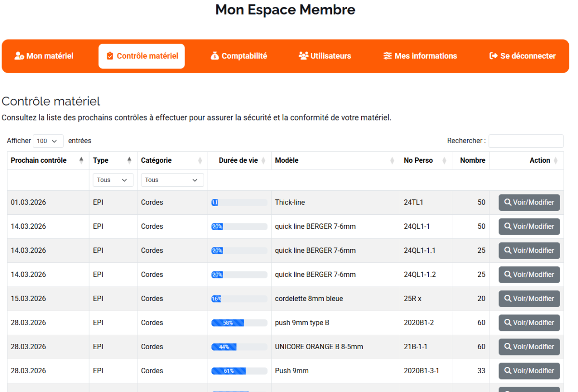This screenshot has height=392, width=578.
Task: Click the Contrôle matériel clipboard icon
Action: click(110, 56)
